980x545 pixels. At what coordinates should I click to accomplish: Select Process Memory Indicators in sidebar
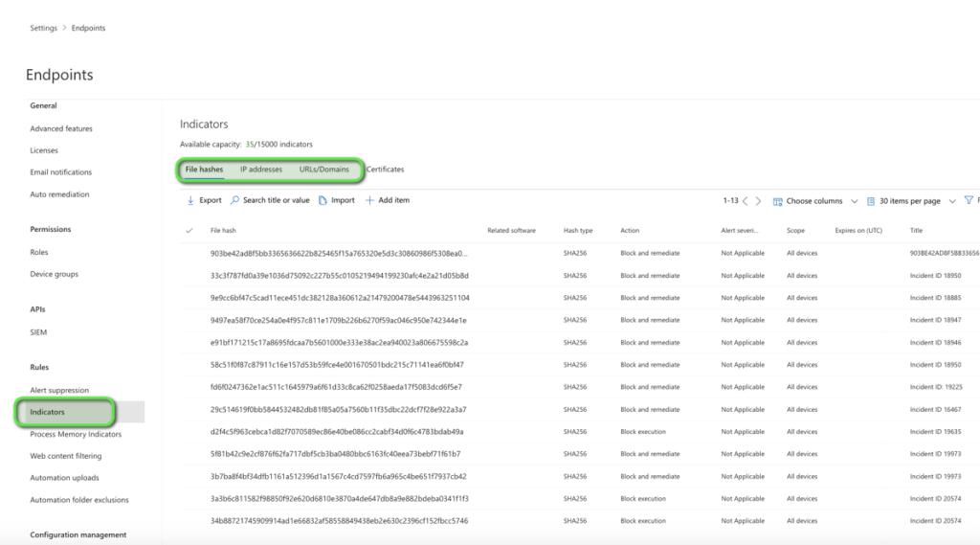(76, 434)
